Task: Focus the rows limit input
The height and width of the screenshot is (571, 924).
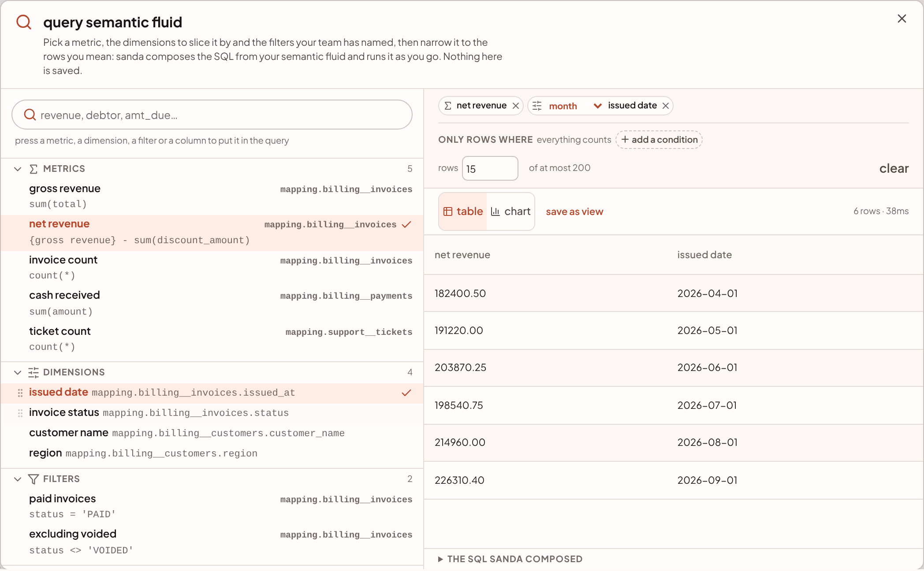Action: click(x=490, y=168)
